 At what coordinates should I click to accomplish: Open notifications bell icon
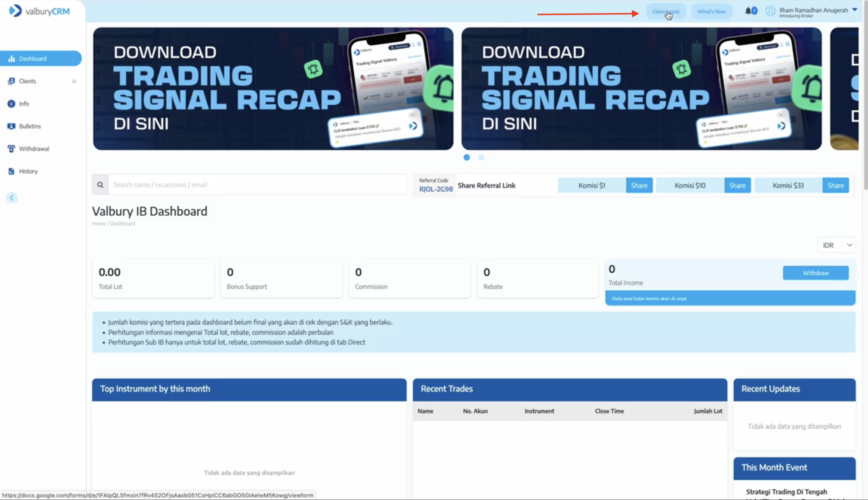748,11
